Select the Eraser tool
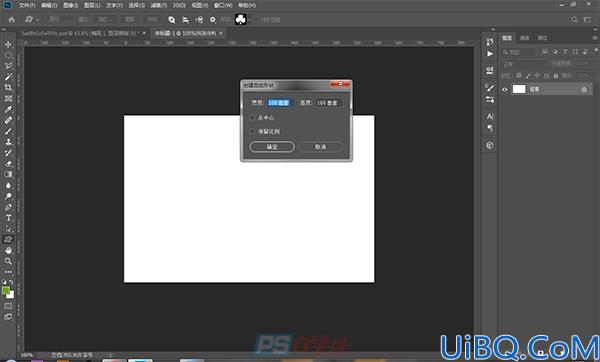 pyautogui.click(x=8, y=163)
